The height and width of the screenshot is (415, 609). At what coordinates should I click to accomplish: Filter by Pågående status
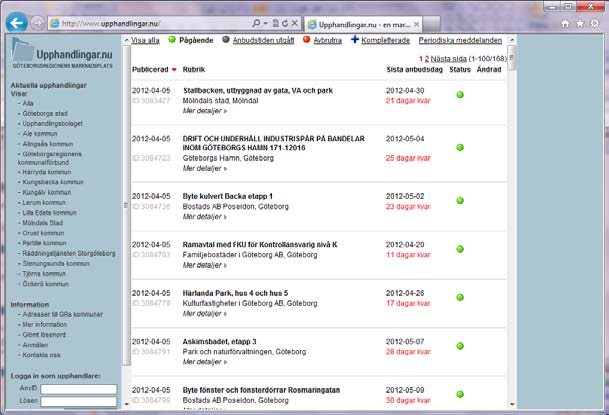tap(196, 40)
